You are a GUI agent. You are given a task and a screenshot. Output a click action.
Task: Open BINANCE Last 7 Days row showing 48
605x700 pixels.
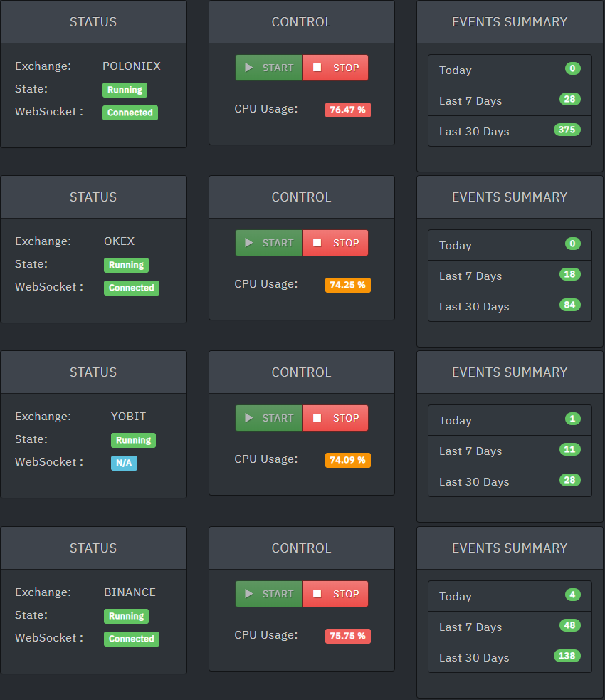(x=510, y=627)
